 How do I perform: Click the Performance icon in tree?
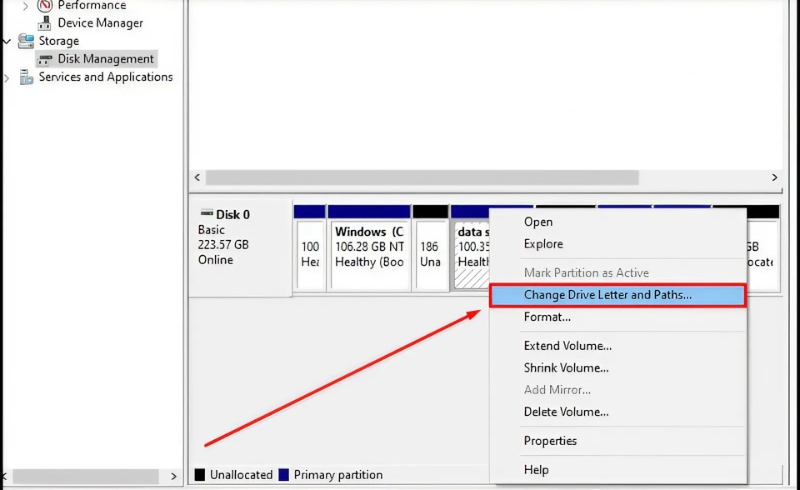click(45, 6)
